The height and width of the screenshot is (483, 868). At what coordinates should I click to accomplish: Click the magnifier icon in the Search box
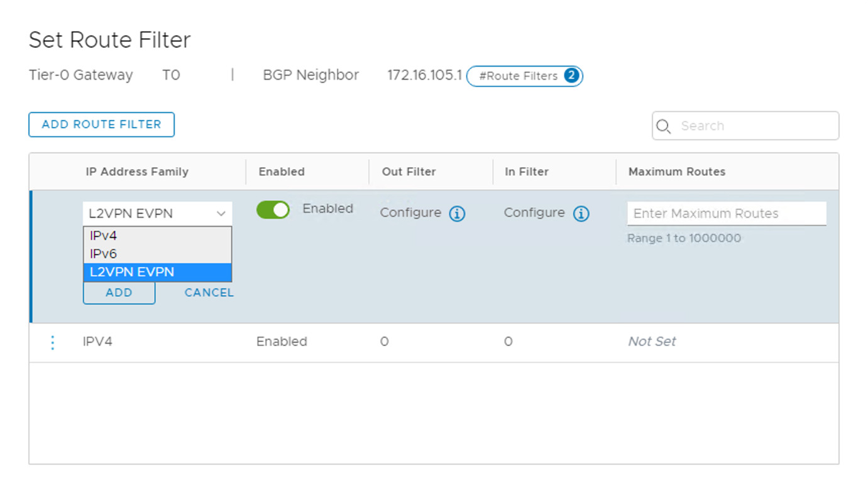point(663,126)
